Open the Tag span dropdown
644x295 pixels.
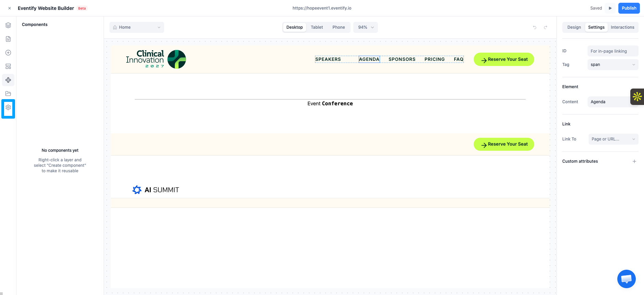pyautogui.click(x=613, y=65)
